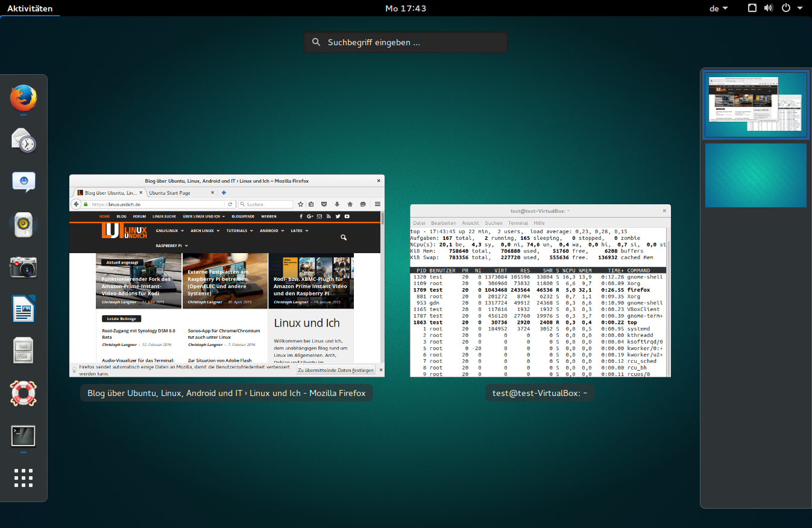Viewport: 812px width, 528px height.
Task: Open the Bearbeiten menu in Terminal
Action: coord(443,223)
